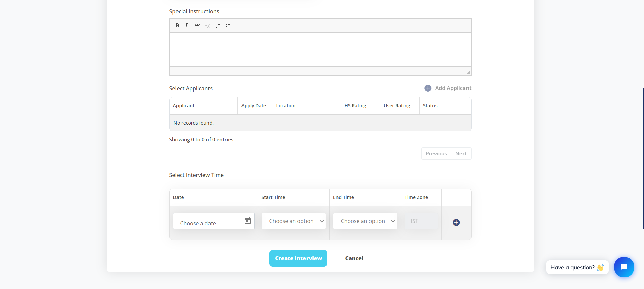Open the calendar date picker icon
The height and width of the screenshot is (289, 644).
pos(248,221)
